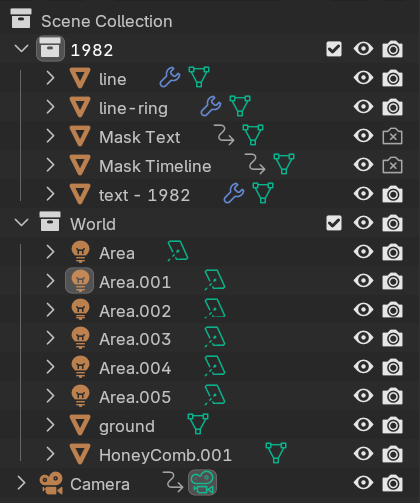This screenshot has width=420, height=503.
Task: Click the light bulb icon of Area.001
Action: tap(80, 280)
